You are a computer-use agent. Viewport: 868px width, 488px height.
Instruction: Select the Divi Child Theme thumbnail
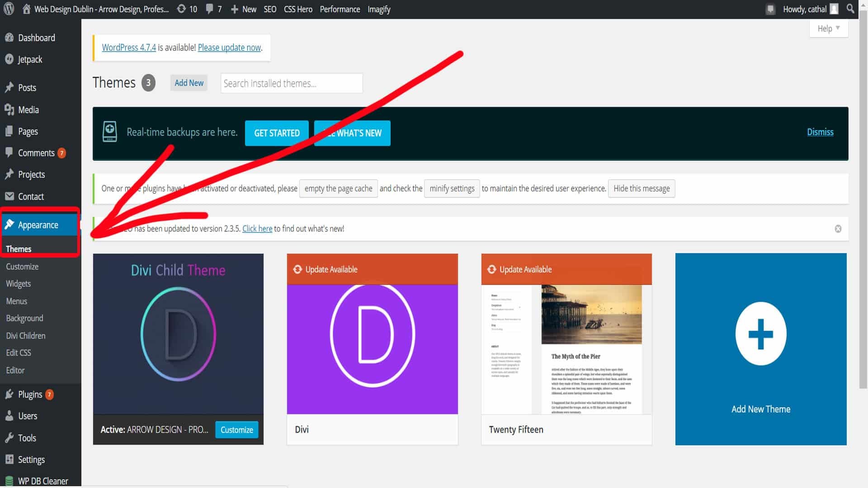click(178, 334)
